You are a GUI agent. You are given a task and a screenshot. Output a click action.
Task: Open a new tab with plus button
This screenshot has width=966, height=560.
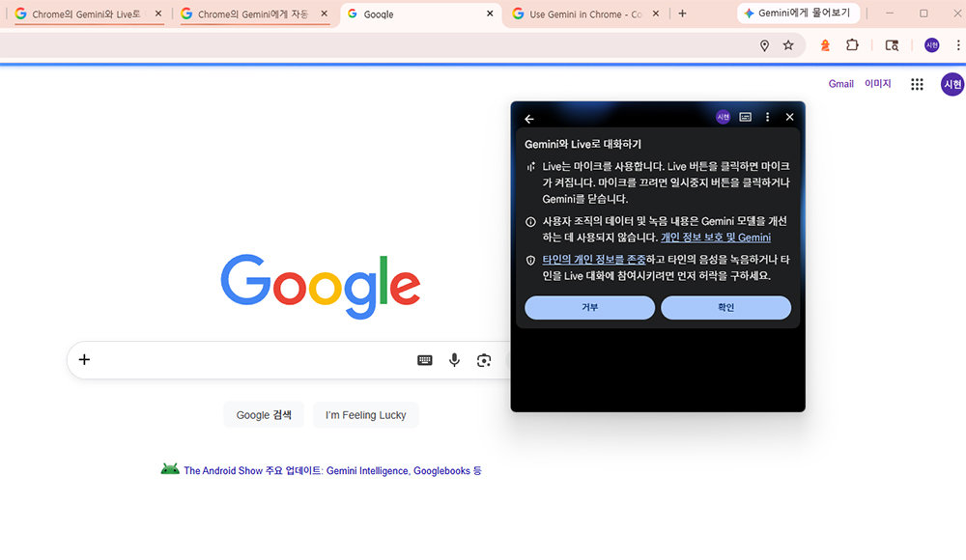point(682,14)
